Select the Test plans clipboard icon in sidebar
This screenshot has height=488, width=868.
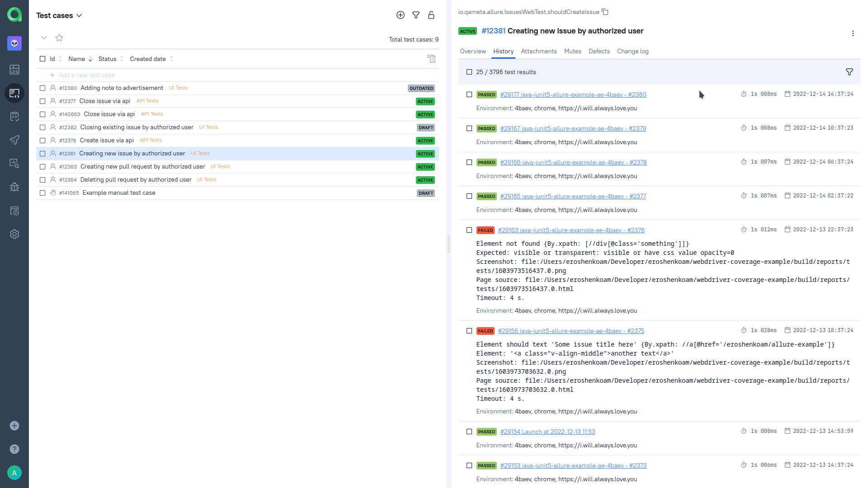(x=14, y=117)
